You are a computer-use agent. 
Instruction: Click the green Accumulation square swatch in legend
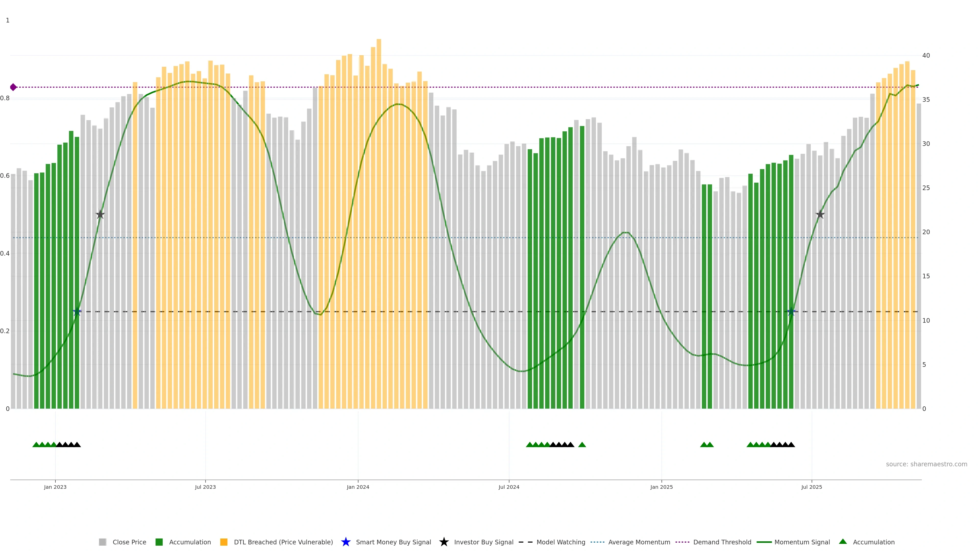coord(159,542)
